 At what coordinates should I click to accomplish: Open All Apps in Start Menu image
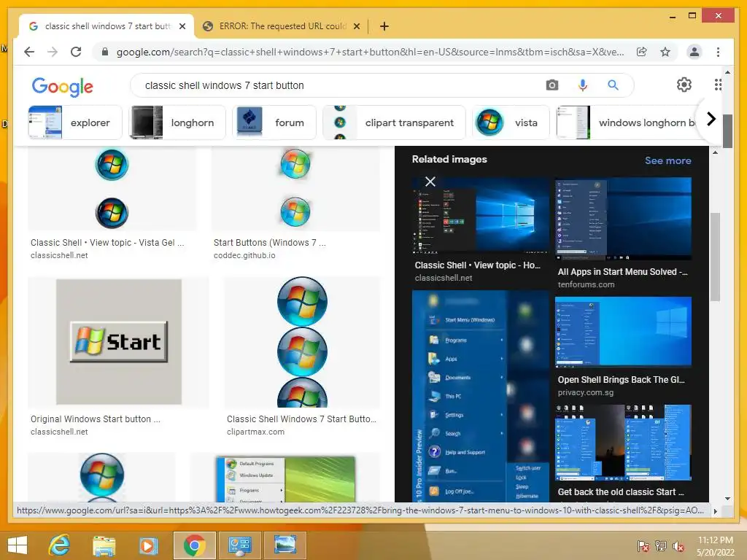(623, 219)
